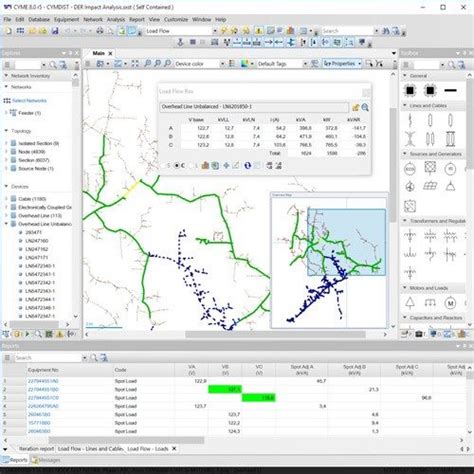The width and height of the screenshot is (474, 474).
Task: Open the Device color dropdown
Action: tap(222, 64)
